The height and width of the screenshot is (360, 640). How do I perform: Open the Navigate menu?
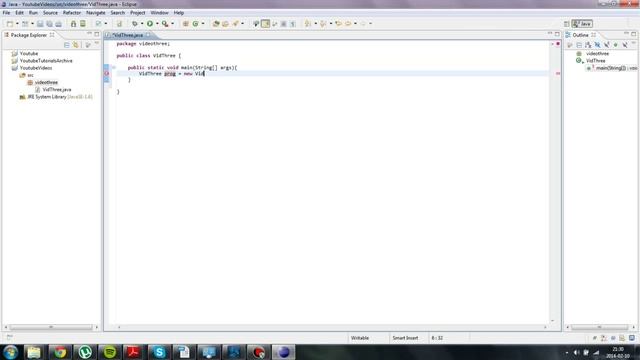(x=96, y=13)
